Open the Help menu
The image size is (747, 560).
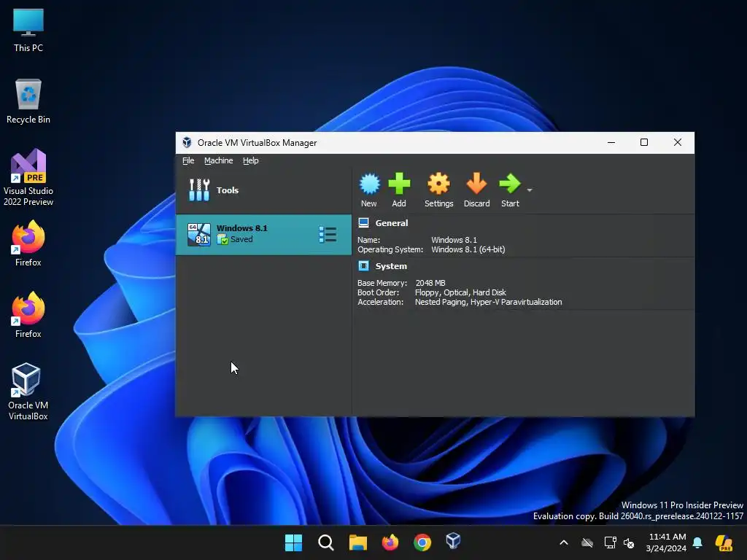[x=251, y=160]
